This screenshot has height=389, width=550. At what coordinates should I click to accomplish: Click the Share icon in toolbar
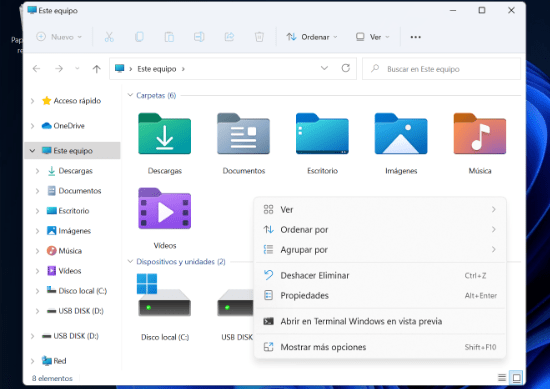click(x=229, y=37)
